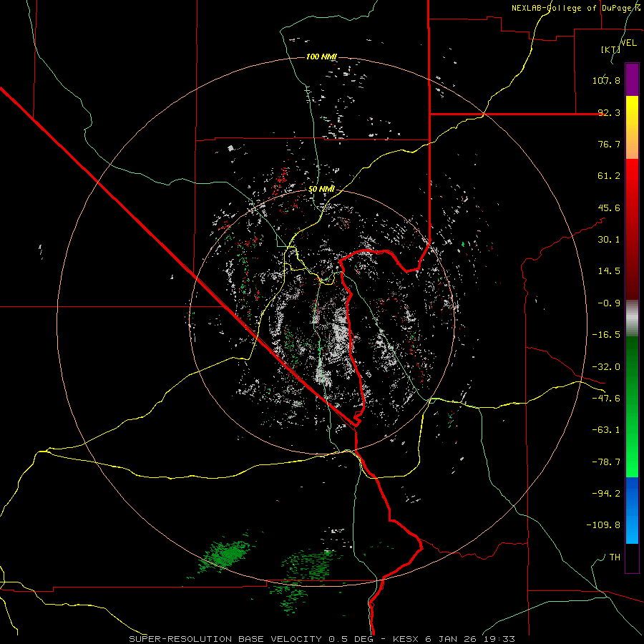Select the 61.2 value on the velocity scale

point(609,176)
